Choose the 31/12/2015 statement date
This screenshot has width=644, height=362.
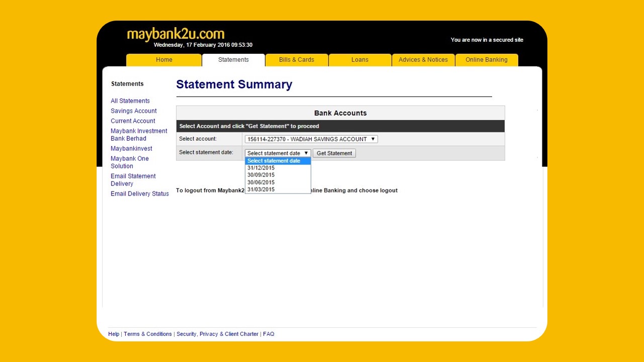tap(261, 168)
